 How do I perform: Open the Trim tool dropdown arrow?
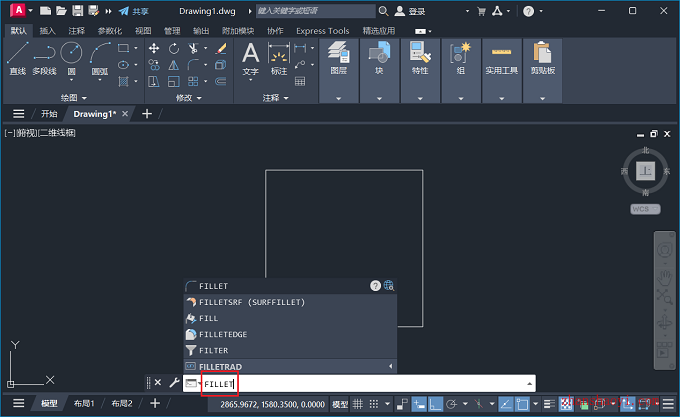[x=206, y=48]
